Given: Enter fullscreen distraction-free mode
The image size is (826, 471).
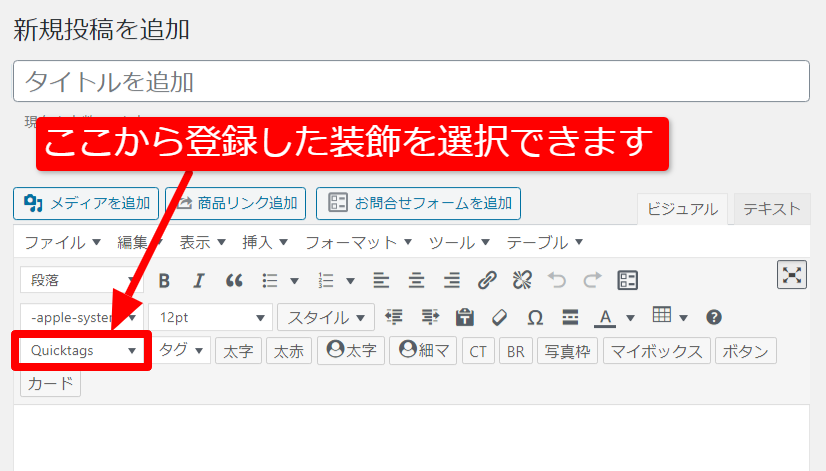Looking at the screenshot, I should click(x=792, y=274).
